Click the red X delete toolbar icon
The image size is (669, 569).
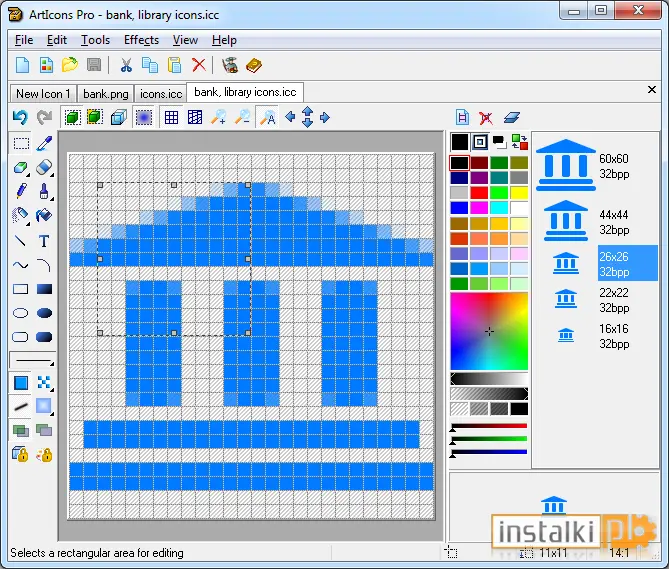pyautogui.click(x=198, y=65)
